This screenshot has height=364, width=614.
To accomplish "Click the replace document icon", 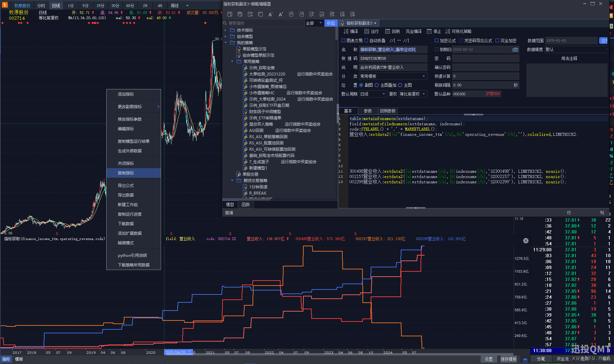I will (322, 14).
